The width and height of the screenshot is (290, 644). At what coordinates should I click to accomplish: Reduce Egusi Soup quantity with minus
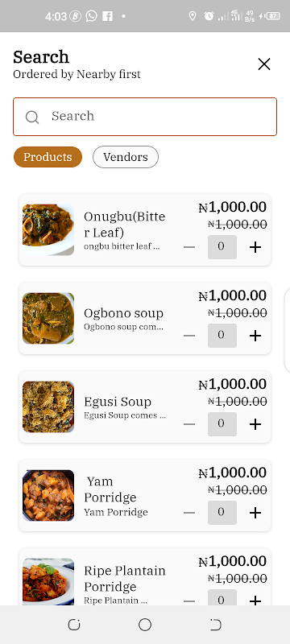coord(189,424)
